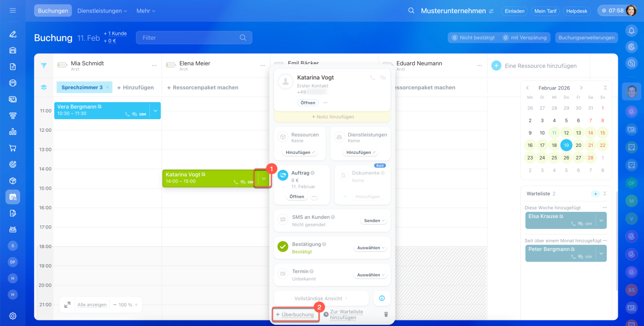Viewport: 644px width, 326px height.
Task: Click Hinzufügen next to Sprechzimmer 3
Action: pos(135,88)
